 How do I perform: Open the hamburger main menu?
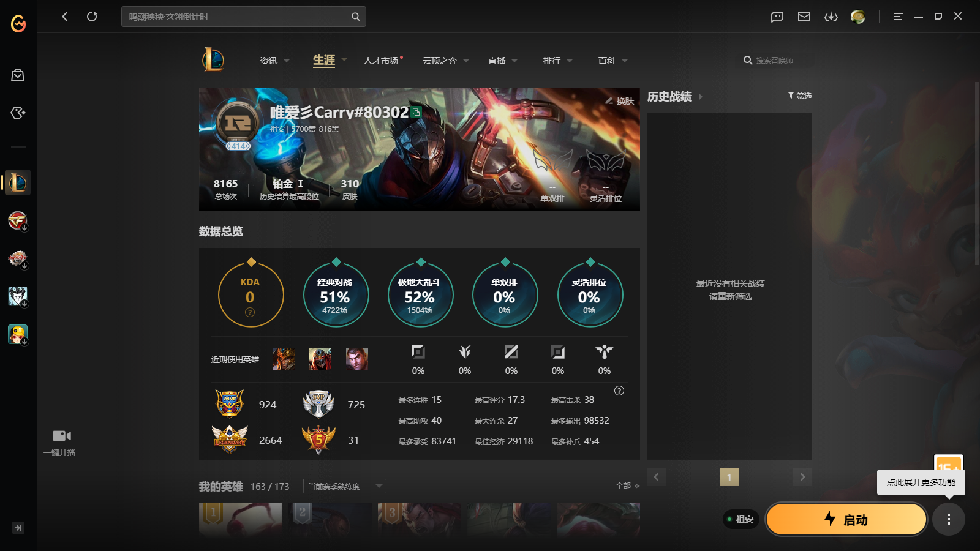898,17
